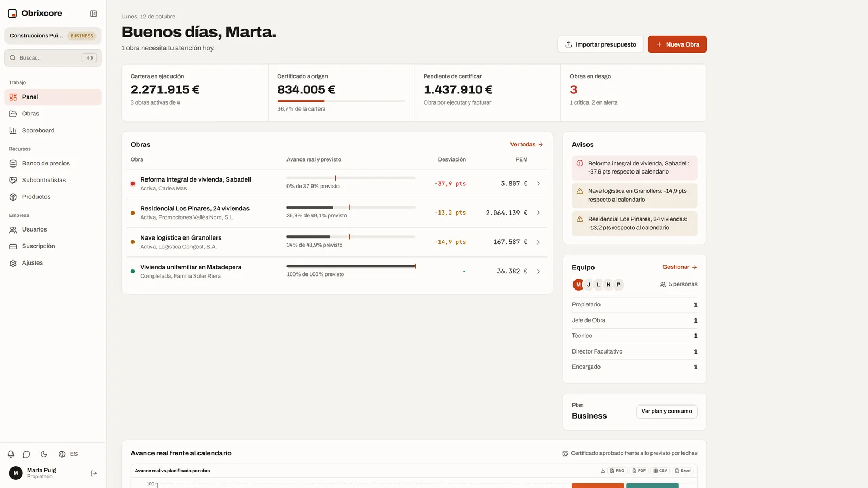The image size is (868, 488).
Task: Click the Jefe de Obra role row
Action: point(634,320)
